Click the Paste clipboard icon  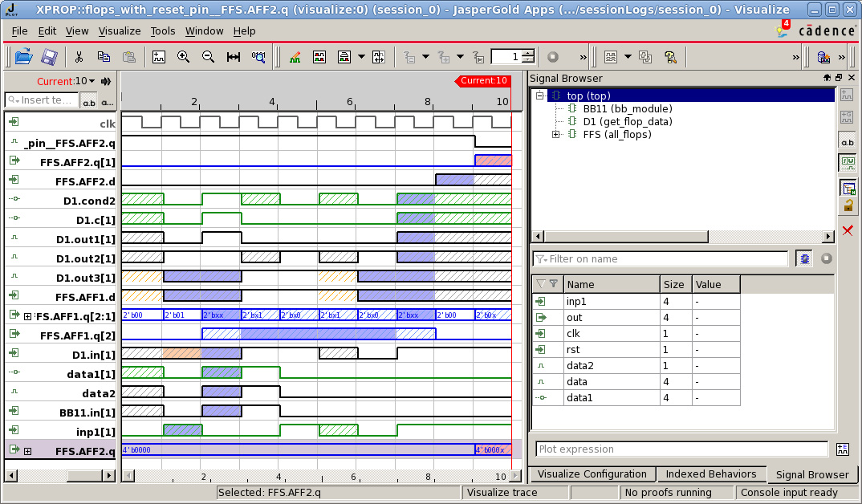pos(128,57)
